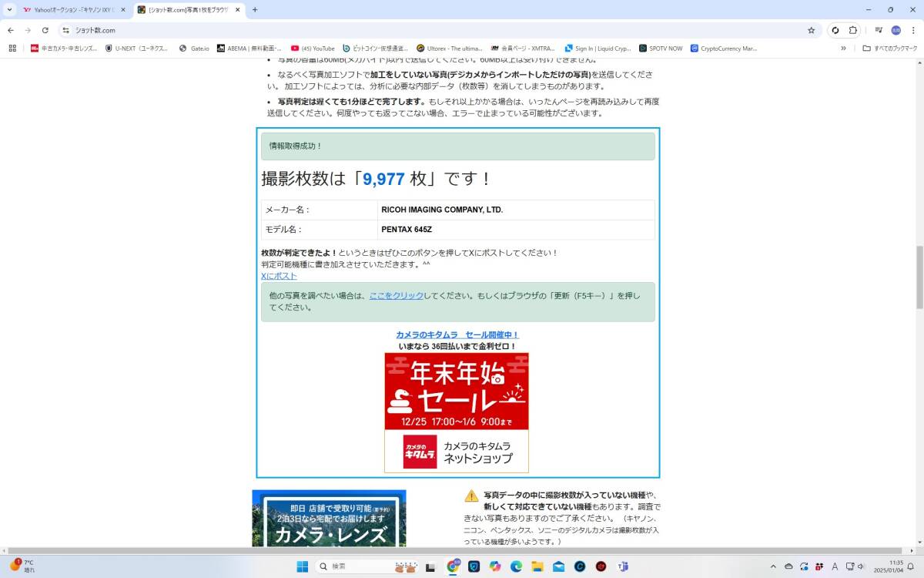Open the ABEMA bookmark
The width and height of the screenshot is (924, 578).
click(249, 48)
